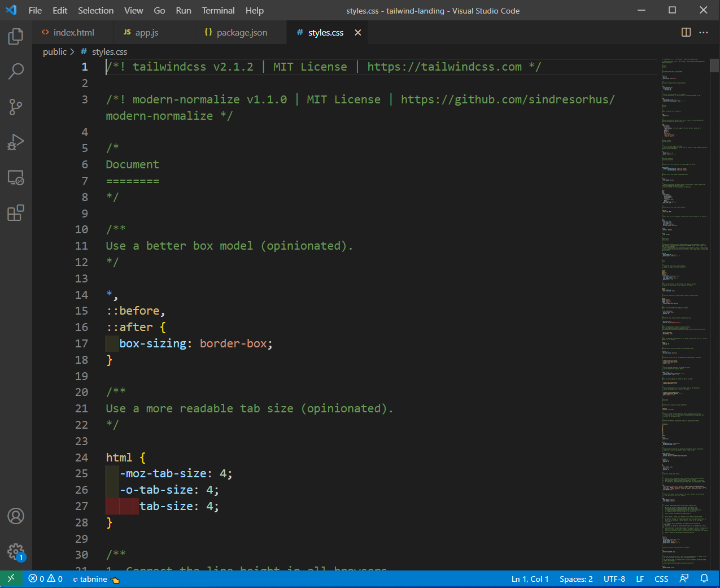Open the Accounts menu icon
The width and height of the screenshot is (720, 588).
[x=16, y=516]
